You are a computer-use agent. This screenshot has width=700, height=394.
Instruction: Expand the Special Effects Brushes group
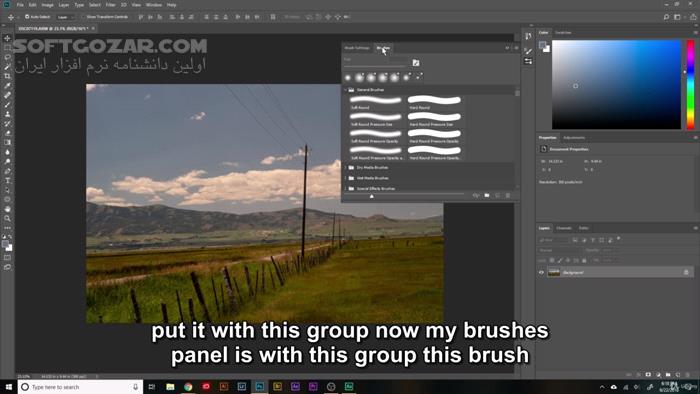[x=346, y=188]
